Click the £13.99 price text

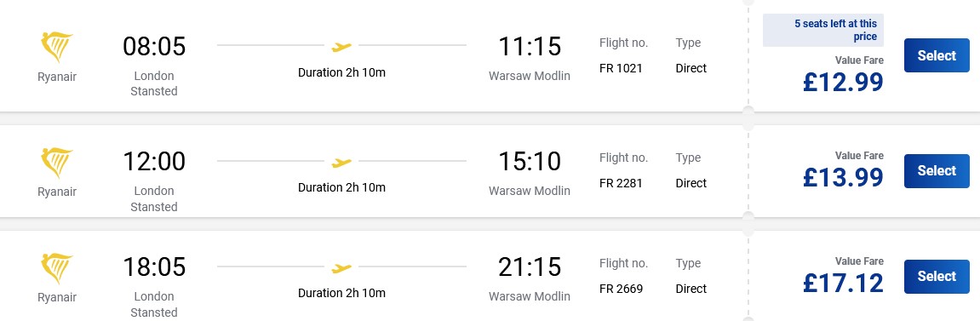click(x=843, y=177)
